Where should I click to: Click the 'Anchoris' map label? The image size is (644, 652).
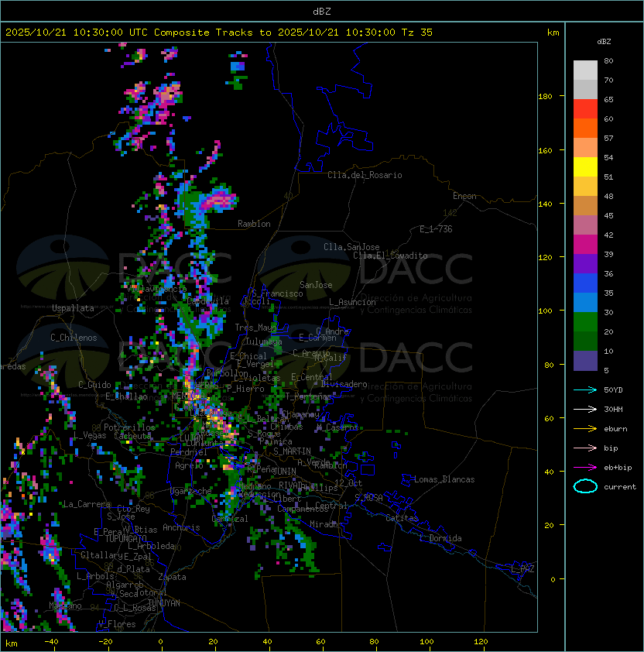point(181,527)
